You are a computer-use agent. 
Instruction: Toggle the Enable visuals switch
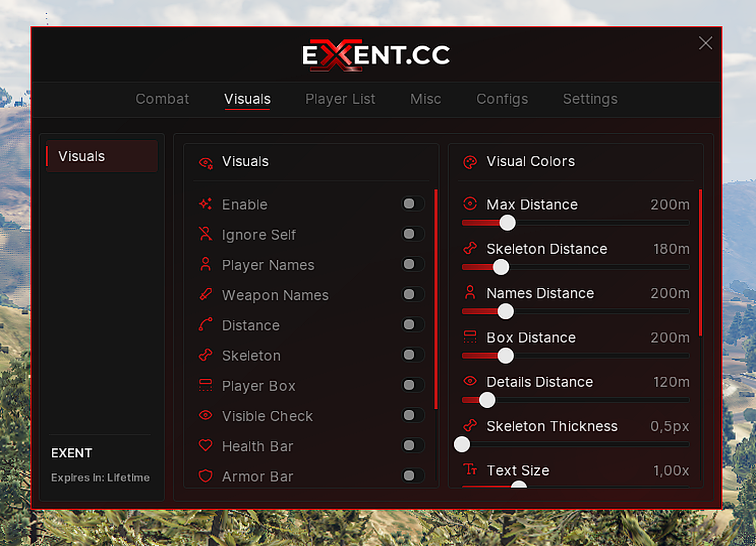(x=413, y=204)
